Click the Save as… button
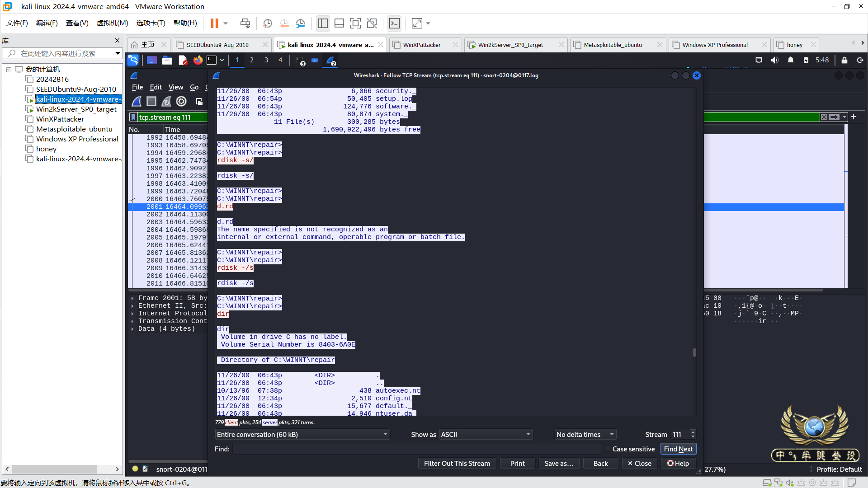Viewport: 868px width, 488px height. [559, 463]
